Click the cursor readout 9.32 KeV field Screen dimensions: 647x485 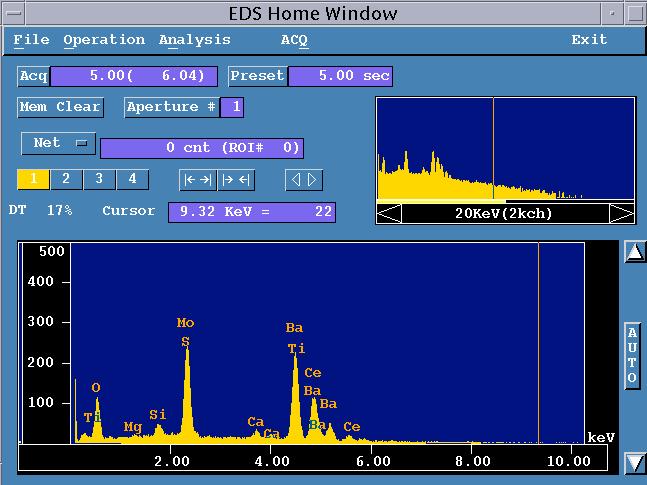(x=252, y=212)
